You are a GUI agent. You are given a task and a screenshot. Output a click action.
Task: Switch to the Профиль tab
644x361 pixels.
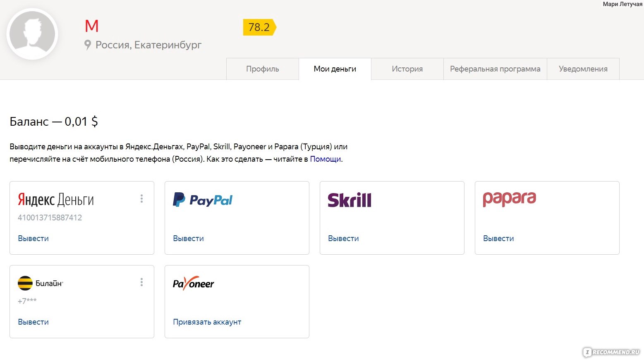(263, 69)
